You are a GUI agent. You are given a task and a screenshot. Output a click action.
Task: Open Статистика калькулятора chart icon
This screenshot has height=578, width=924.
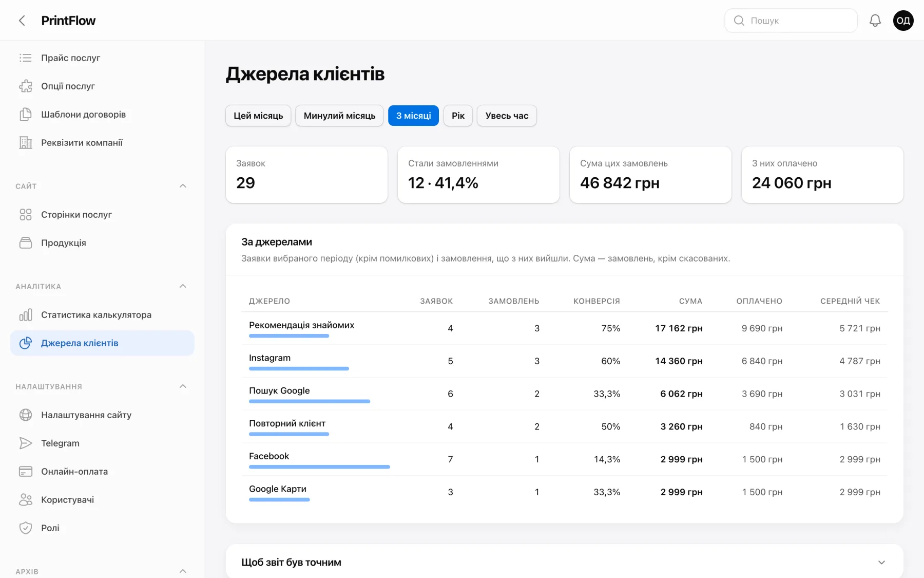pyautogui.click(x=26, y=315)
